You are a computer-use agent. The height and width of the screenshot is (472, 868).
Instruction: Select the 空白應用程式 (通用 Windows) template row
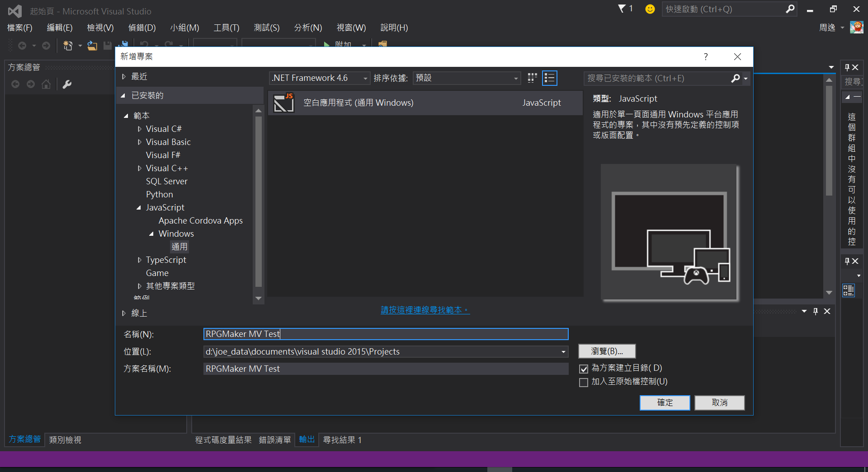(x=425, y=103)
